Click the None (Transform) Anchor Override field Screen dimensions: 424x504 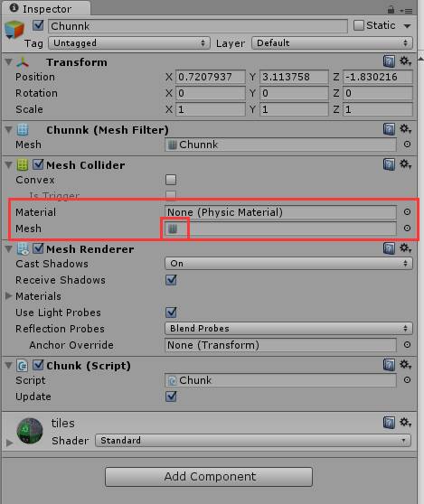(x=280, y=345)
